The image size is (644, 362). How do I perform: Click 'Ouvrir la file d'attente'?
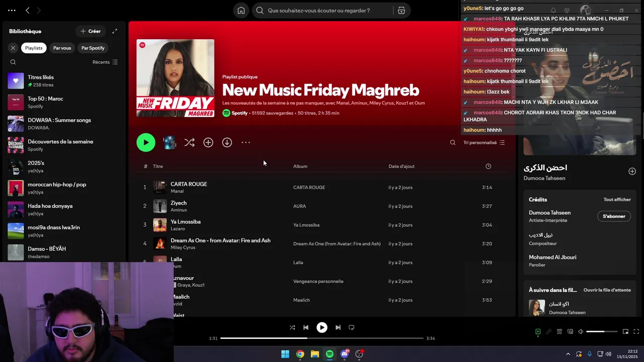[607, 290]
